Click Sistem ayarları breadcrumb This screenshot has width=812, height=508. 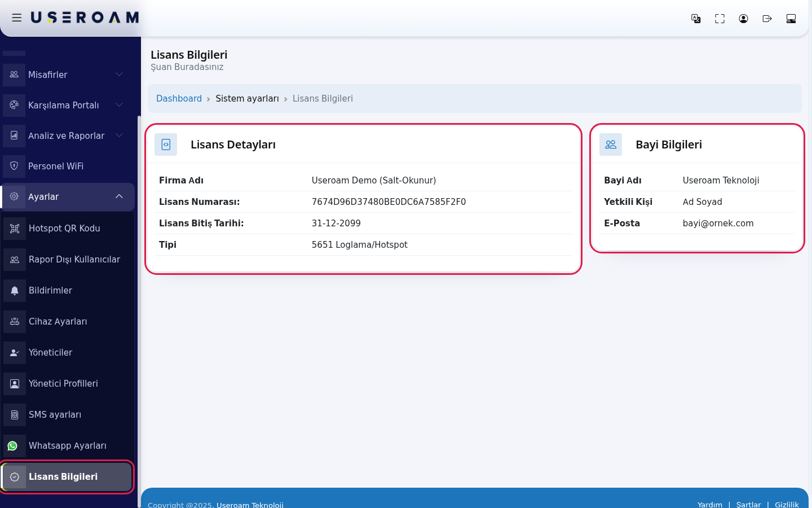point(247,98)
